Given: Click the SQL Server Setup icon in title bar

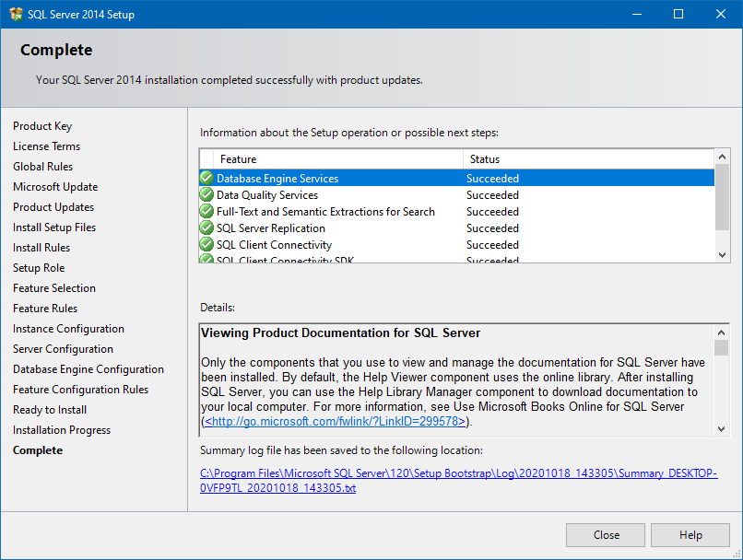Looking at the screenshot, I should pyautogui.click(x=15, y=14).
